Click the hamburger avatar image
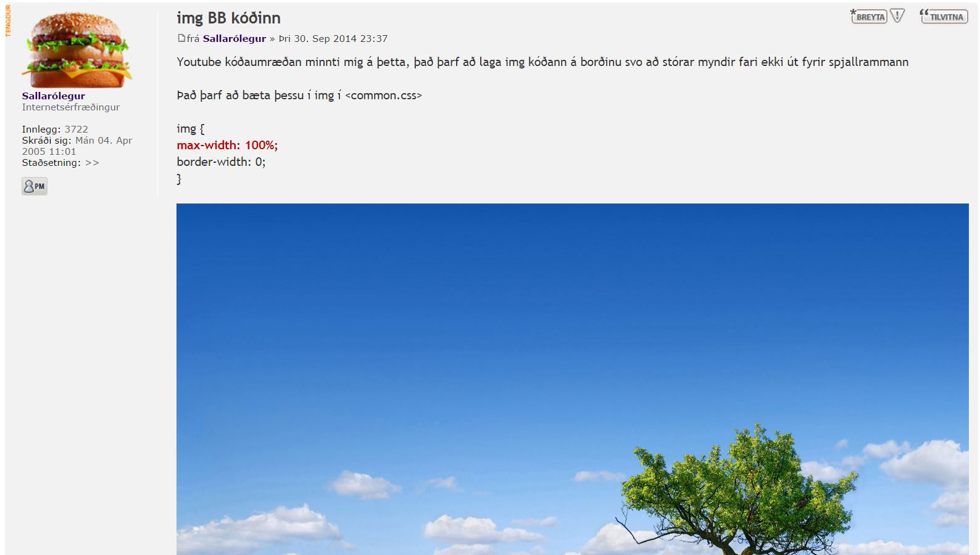 click(77, 49)
